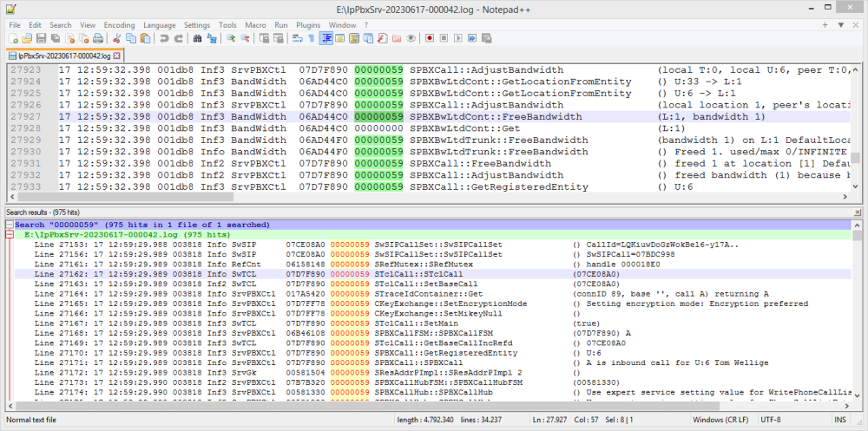Viewport: 868px width, 431px height.
Task: Click the Playback macro icon
Action: pyautogui.click(x=458, y=38)
